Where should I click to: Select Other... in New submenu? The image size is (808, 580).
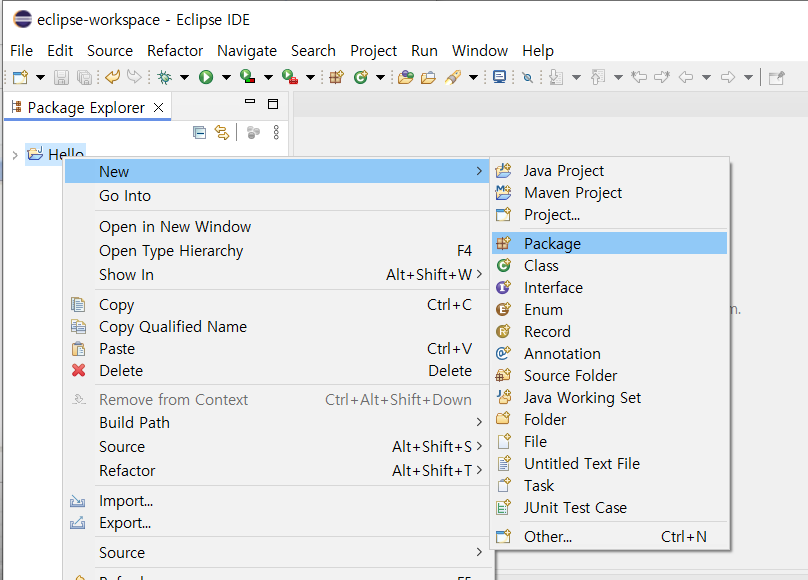pos(610,537)
